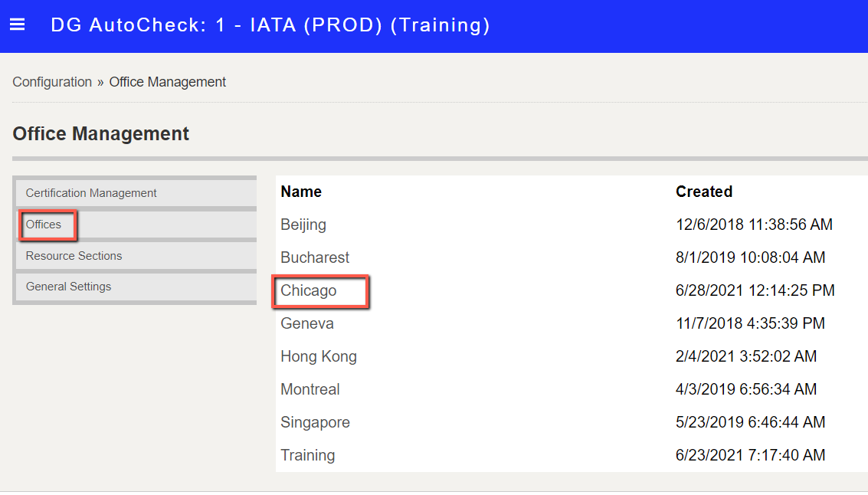Viewport: 868px width, 495px height.
Task: Open the Certification Management section
Action: [91, 193]
